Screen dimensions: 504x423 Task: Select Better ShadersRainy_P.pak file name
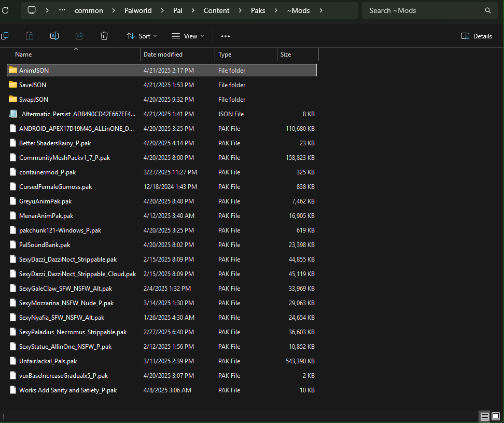(55, 143)
